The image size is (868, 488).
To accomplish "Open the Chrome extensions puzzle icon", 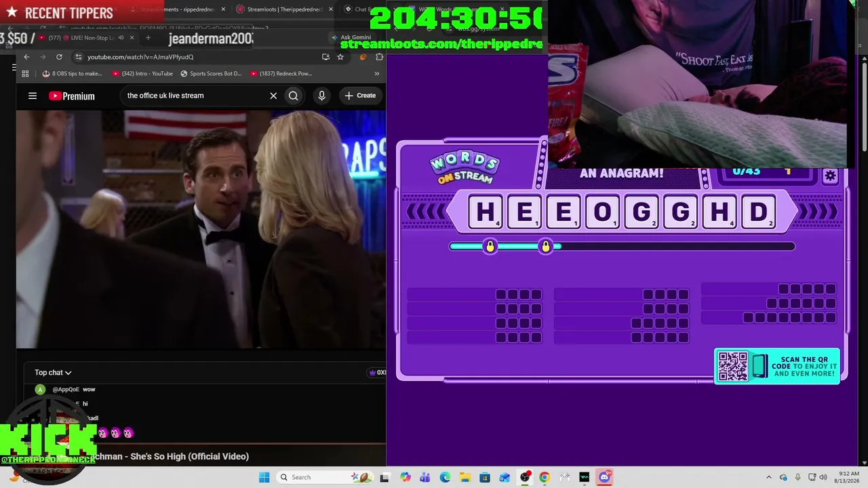I will (379, 57).
